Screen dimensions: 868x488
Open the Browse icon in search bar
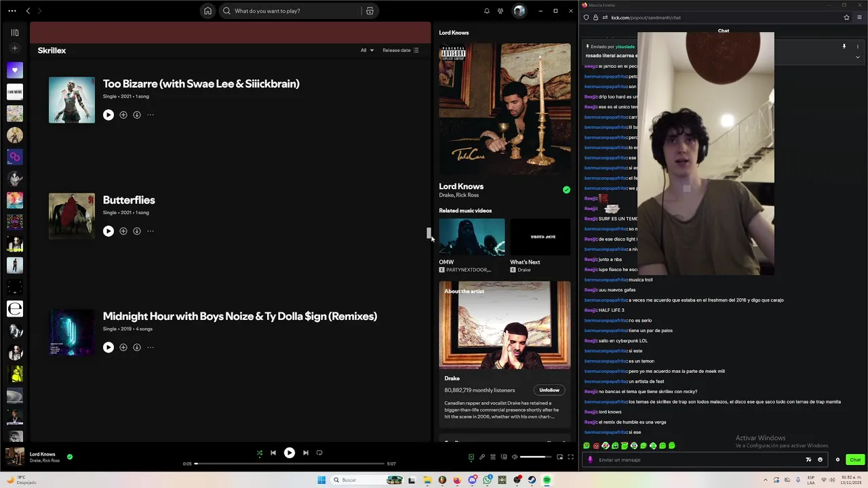point(370,11)
